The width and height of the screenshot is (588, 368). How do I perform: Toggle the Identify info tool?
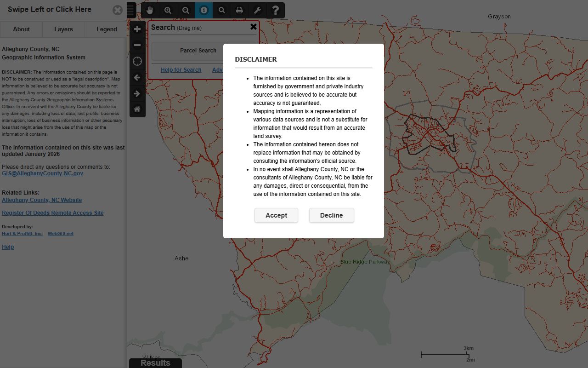(204, 10)
